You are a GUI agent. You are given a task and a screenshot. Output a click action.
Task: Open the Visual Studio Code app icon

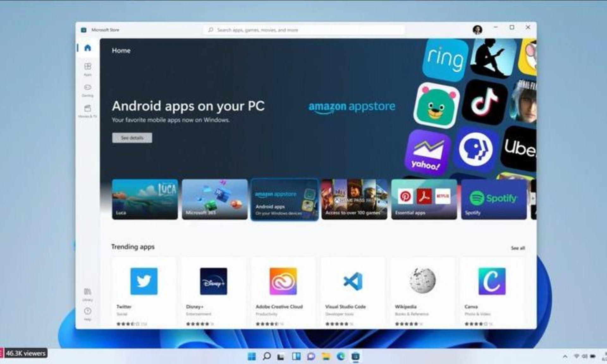coord(353,281)
